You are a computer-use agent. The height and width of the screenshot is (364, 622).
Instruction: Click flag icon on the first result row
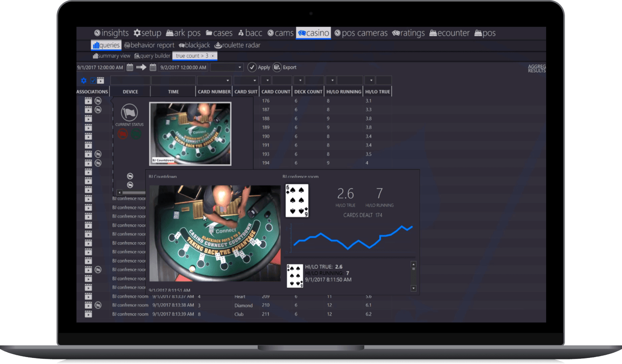[x=98, y=101]
